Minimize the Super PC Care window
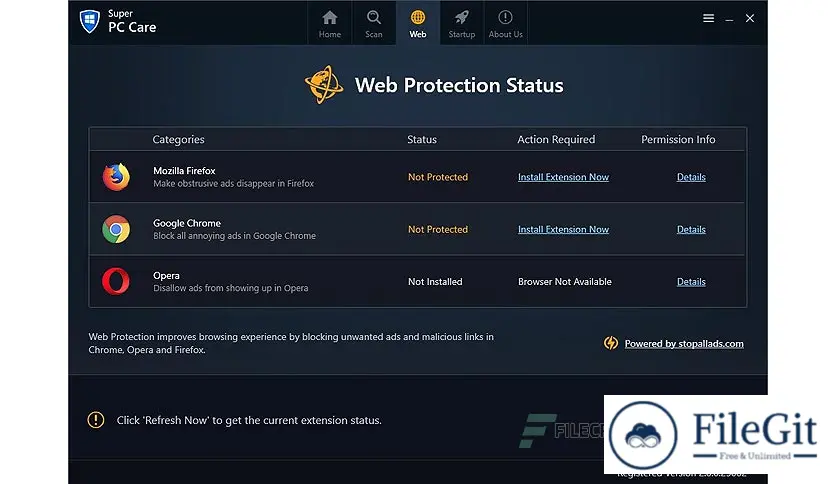 click(x=729, y=19)
